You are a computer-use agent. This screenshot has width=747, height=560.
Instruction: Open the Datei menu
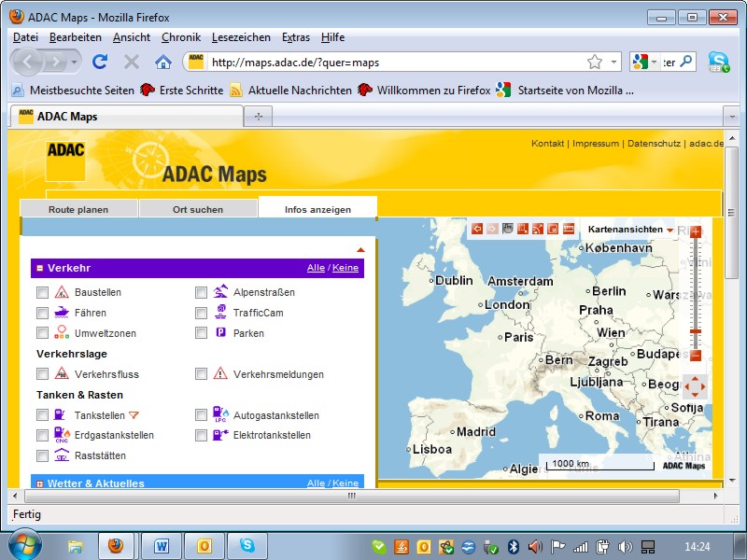click(x=25, y=37)
